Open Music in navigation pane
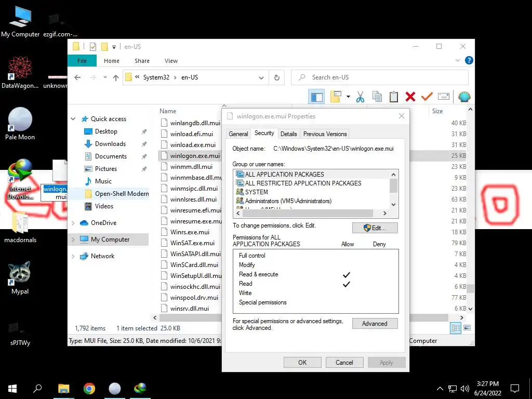532x399 pixels. coord(103,181)
